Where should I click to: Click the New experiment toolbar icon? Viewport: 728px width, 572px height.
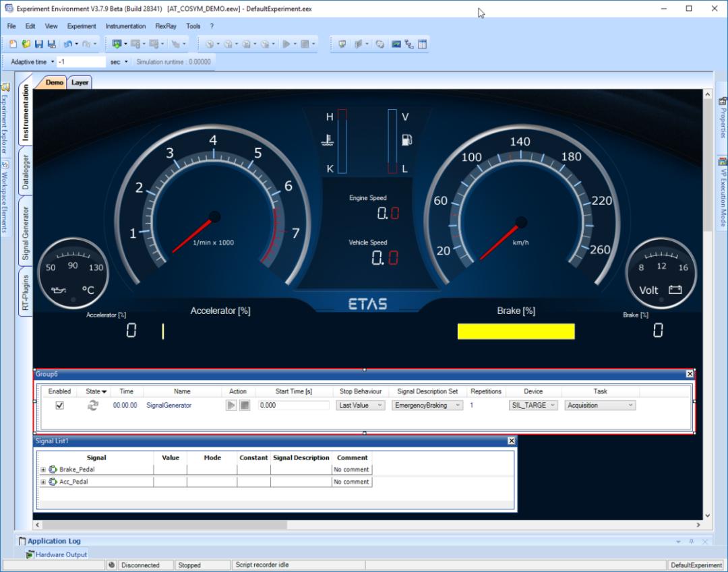[13, 44]
